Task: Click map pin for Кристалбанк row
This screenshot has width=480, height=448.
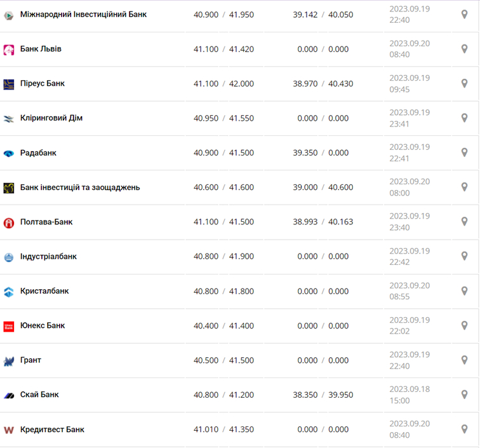Action: coord(464,291)
